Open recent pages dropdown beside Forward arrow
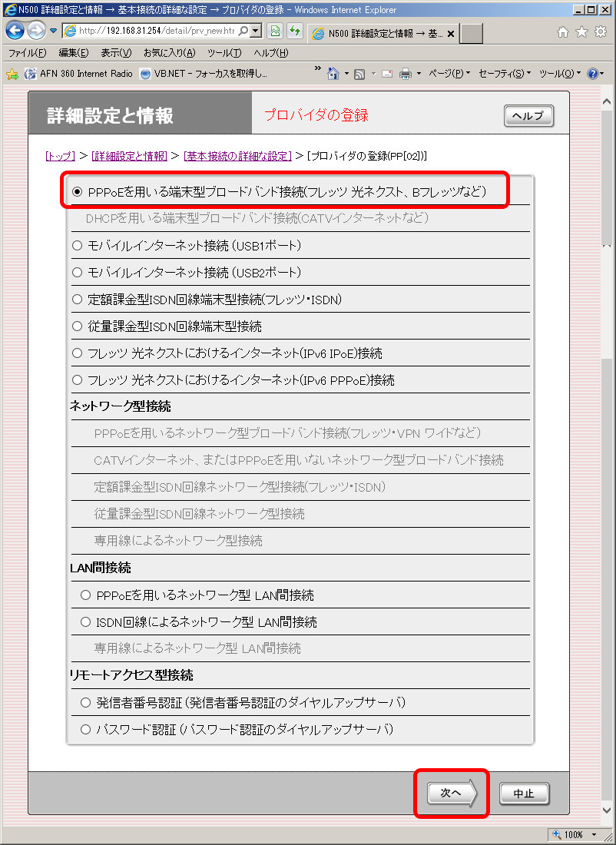 coord(53,31)
